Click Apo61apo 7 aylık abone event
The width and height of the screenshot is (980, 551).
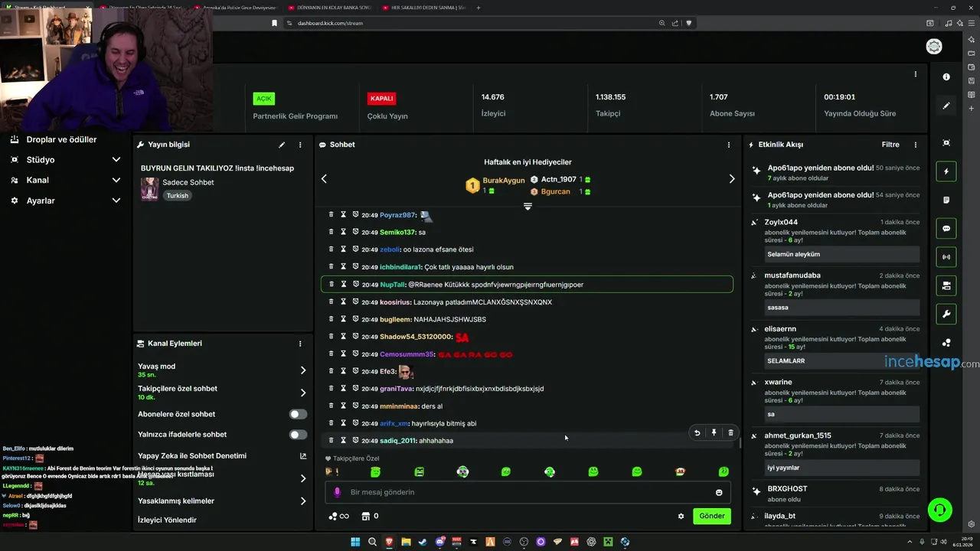(835, 172)
